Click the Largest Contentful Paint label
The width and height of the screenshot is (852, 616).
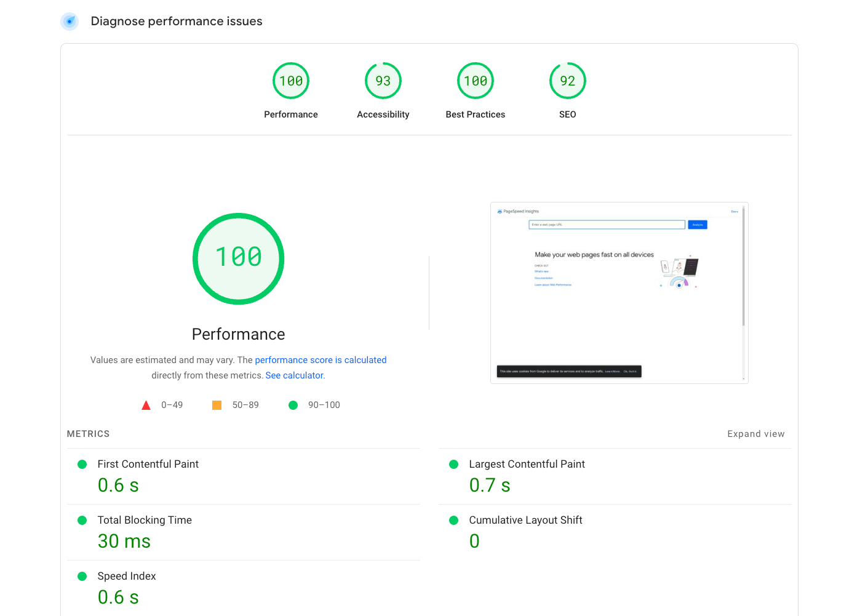point(527,464)
